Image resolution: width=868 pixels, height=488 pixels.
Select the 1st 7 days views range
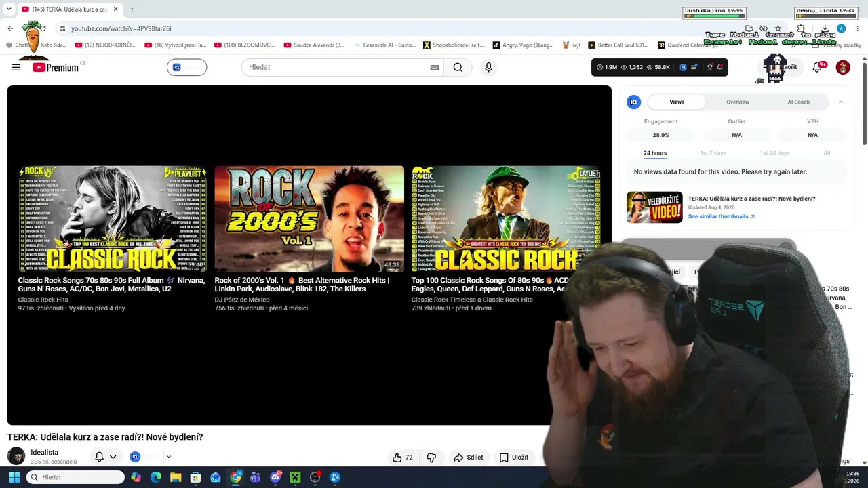[x=713, y=153]
